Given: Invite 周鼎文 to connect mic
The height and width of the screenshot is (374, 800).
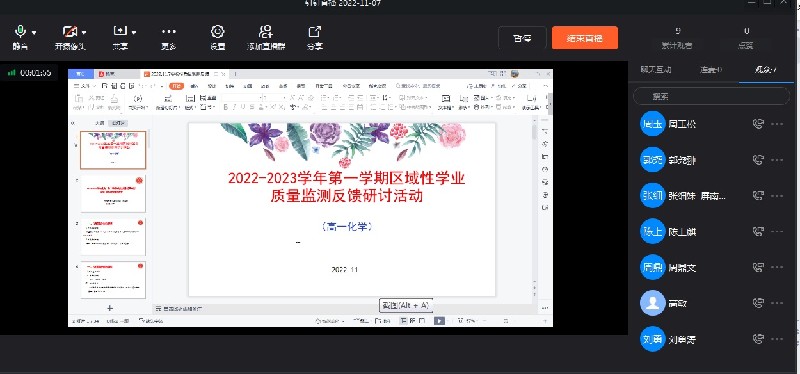Looking at the screenshot, I should coord(758,267).
